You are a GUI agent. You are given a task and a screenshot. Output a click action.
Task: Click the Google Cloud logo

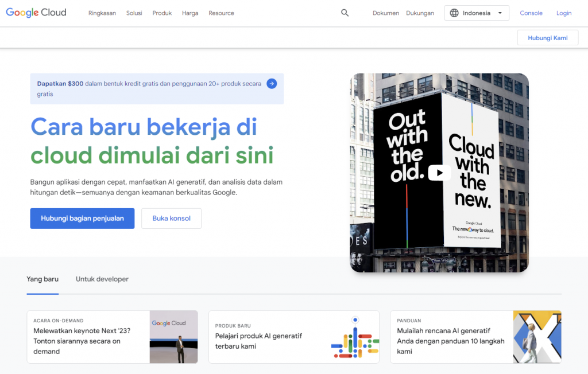click(x=36, y=12)
